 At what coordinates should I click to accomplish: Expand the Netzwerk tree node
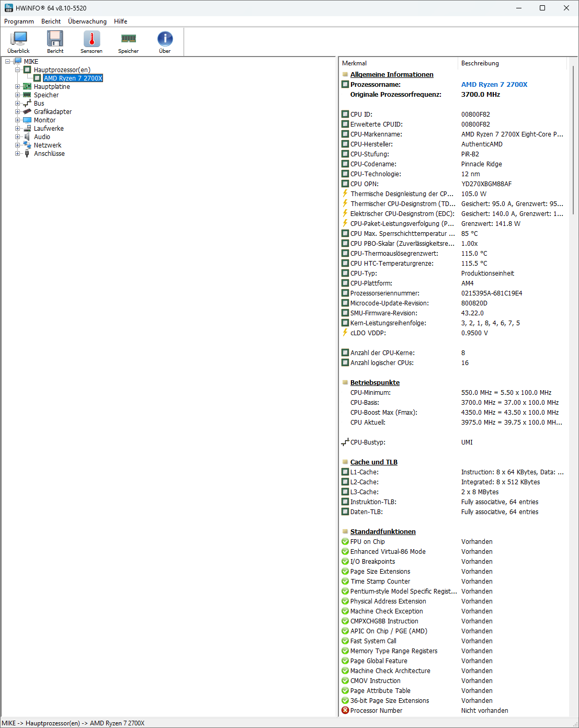(x=17, y=145)
